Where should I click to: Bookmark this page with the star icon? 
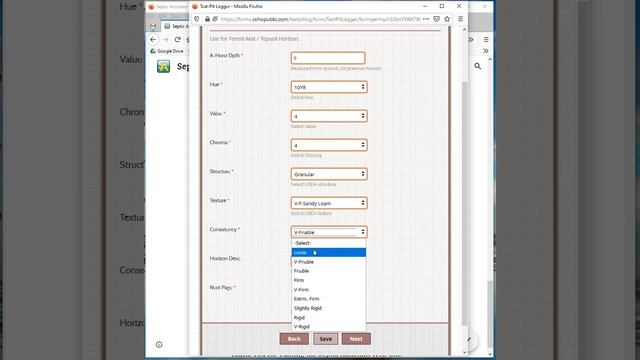447,19
